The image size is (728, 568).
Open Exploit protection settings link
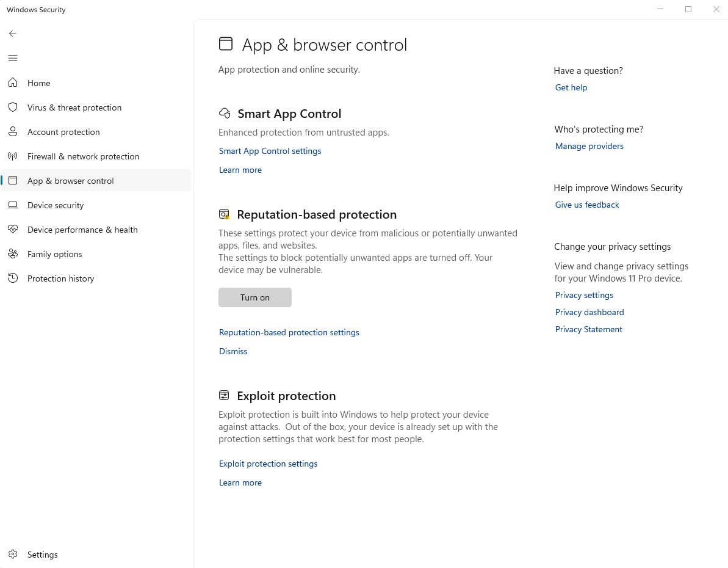click(x=268, y=464)
